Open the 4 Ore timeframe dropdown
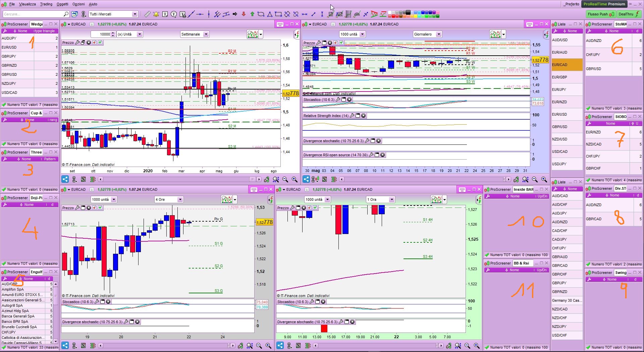 click(180, 199)
